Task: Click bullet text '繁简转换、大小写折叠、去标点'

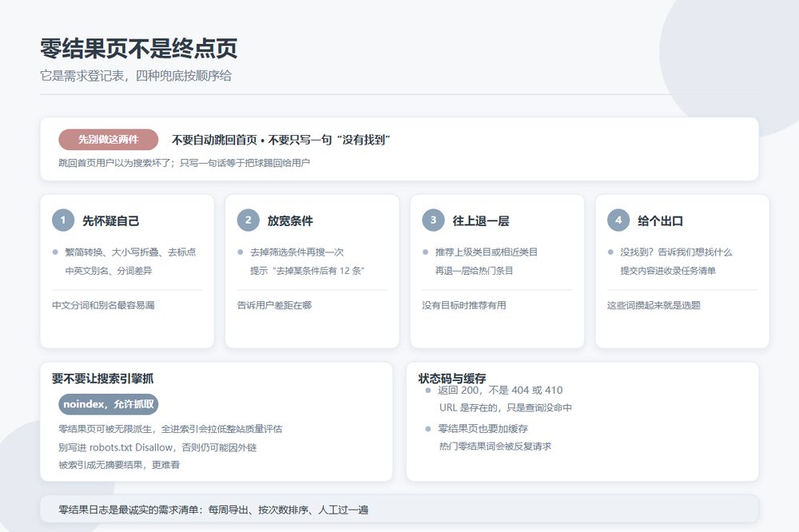Action: pos(130,252)
